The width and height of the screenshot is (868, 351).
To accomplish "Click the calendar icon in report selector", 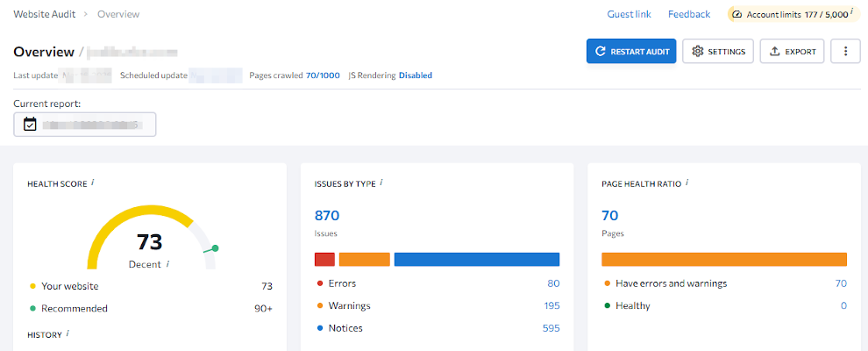I will (30, 125).
